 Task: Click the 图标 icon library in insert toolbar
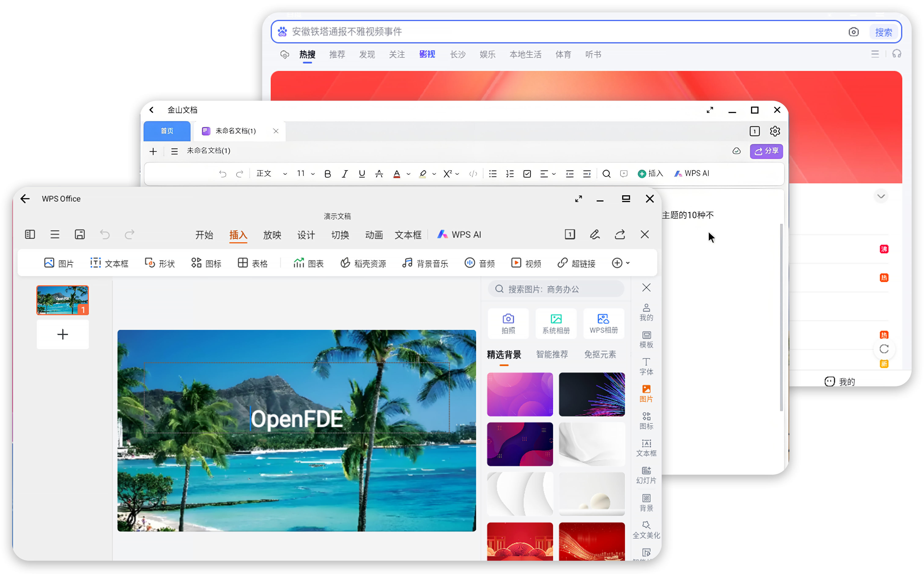(206, 263)
